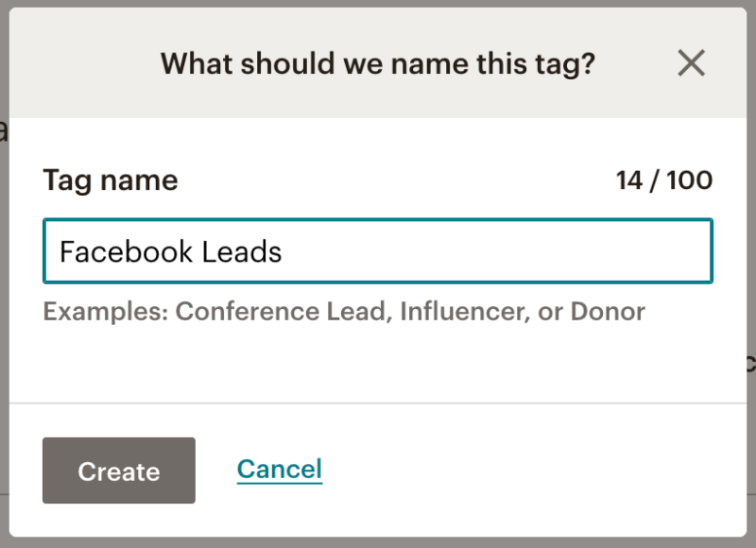This screenshot has width=756, height=548.
Task: Click inside the Tag name input field
Action: point(378,251)
